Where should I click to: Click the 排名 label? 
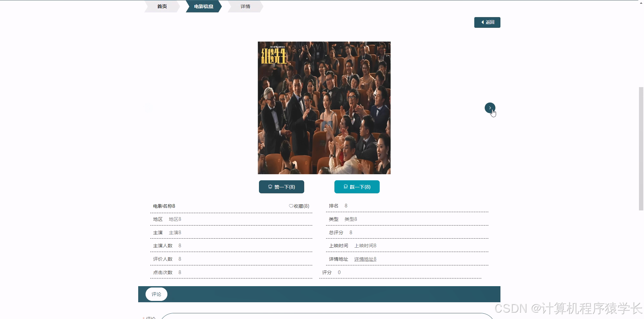333,206
